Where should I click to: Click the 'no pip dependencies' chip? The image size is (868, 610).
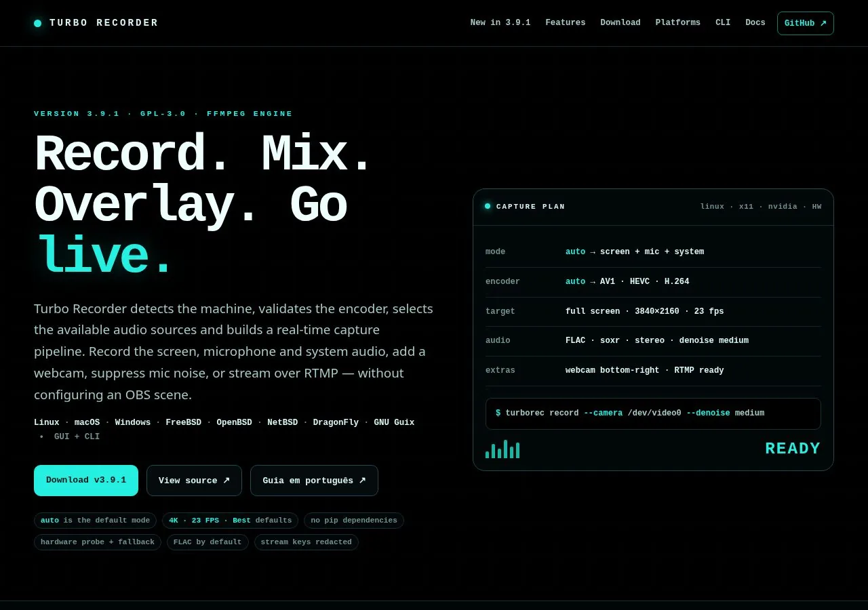354,521
